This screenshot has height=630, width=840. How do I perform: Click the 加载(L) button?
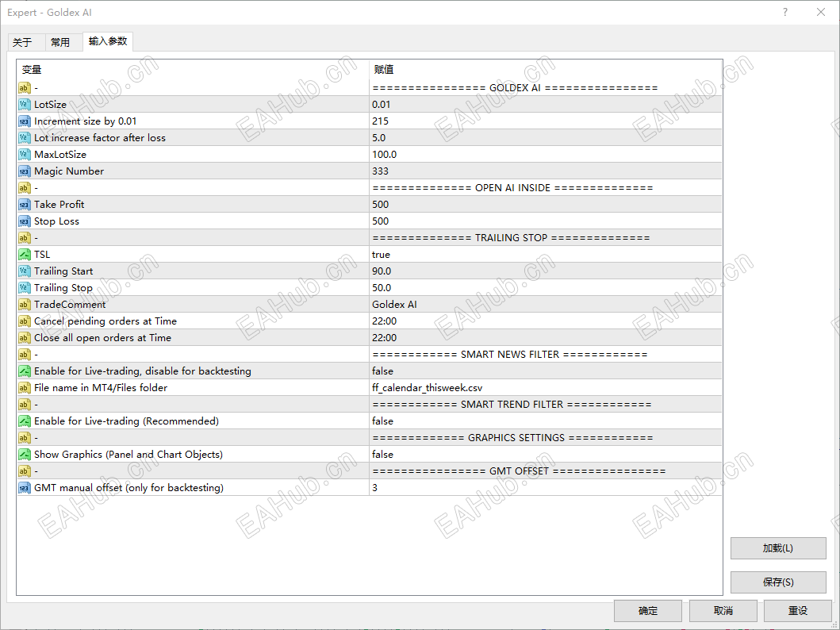(778, 548)
